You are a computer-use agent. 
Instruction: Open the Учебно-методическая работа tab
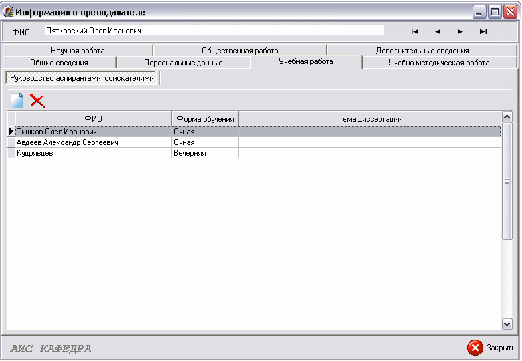tap(439, 62)
